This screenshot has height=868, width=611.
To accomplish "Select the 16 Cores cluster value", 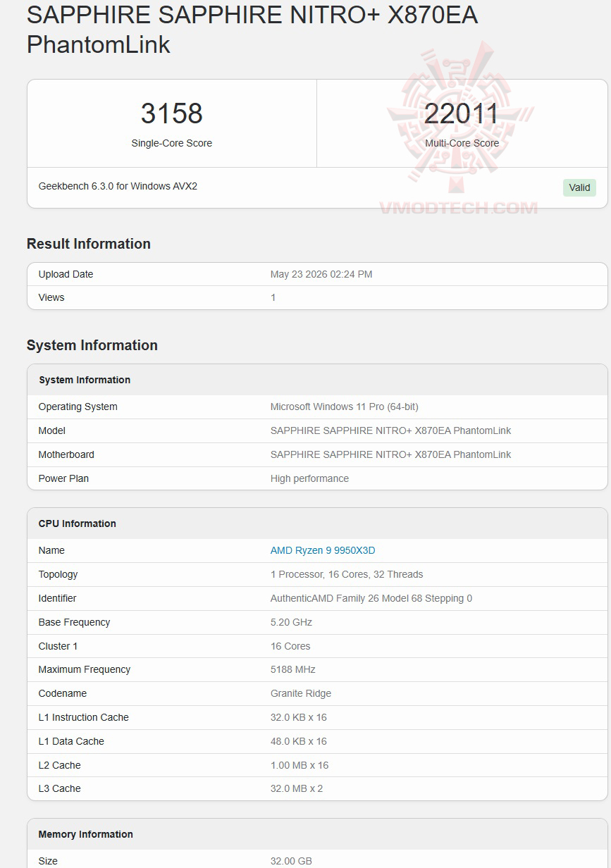I will point(290,646).
